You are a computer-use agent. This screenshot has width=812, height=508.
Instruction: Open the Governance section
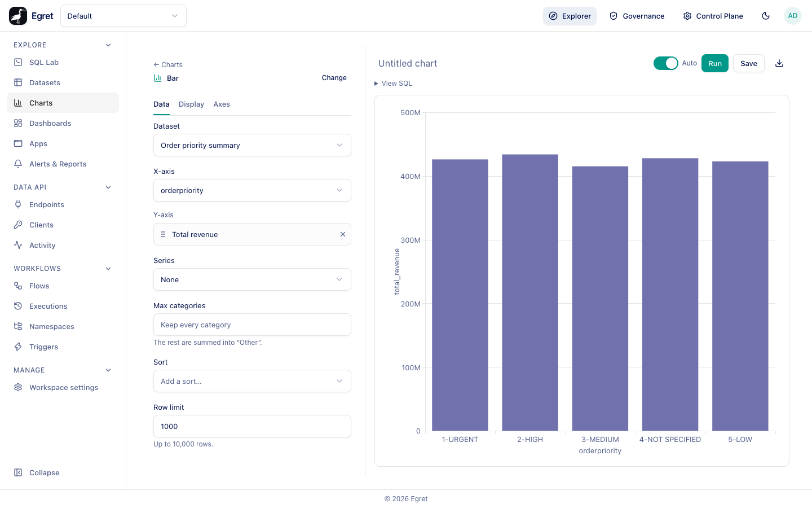coord(637,16)
